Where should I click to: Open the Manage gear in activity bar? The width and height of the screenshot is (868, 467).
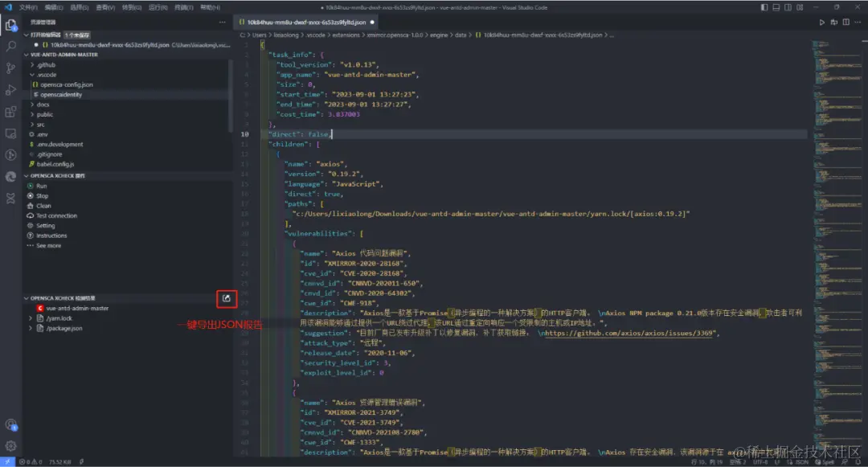coord(10,446)
